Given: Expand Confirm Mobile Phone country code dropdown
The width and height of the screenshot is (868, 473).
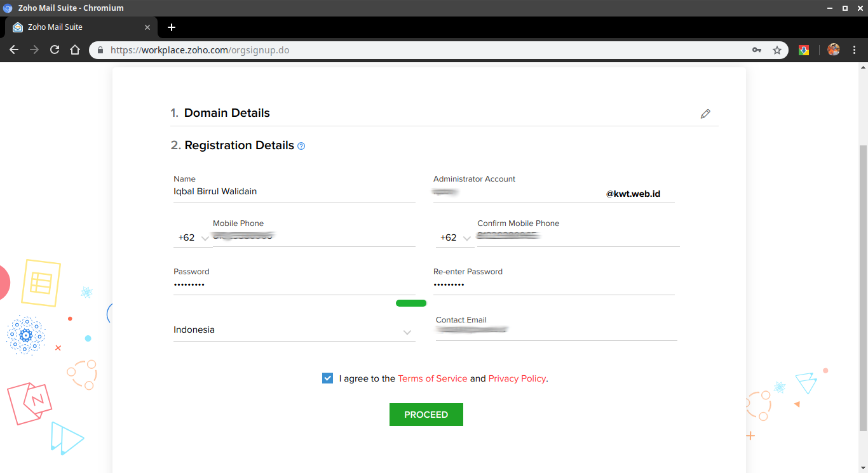Looking at the screenshot, I should click(x=456, y=238).
